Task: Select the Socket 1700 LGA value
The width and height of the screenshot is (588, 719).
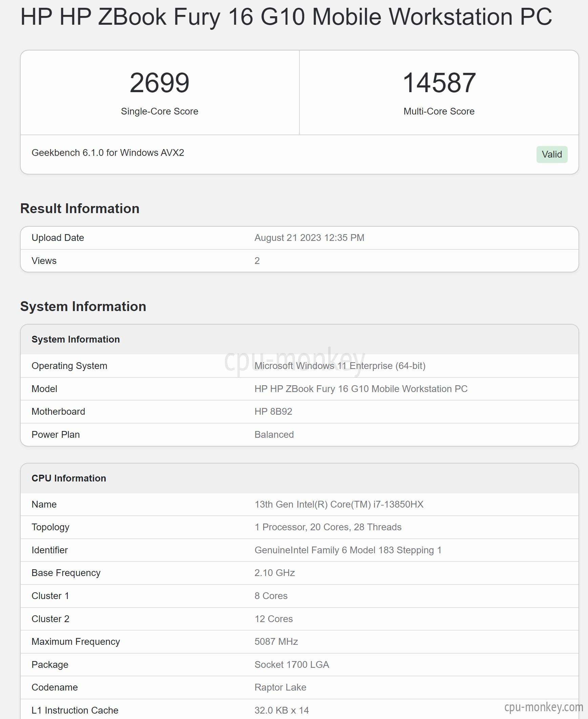Action: coord(292,665)
